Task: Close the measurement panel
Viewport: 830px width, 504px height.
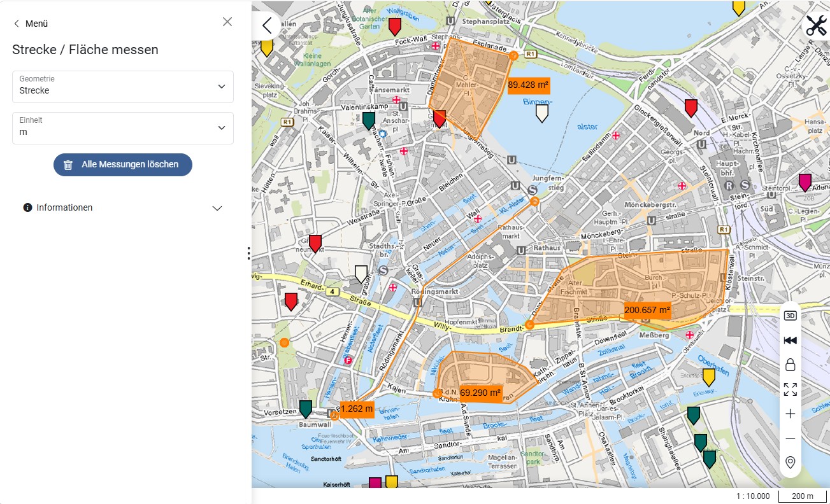Action: [x=227, y=22]
